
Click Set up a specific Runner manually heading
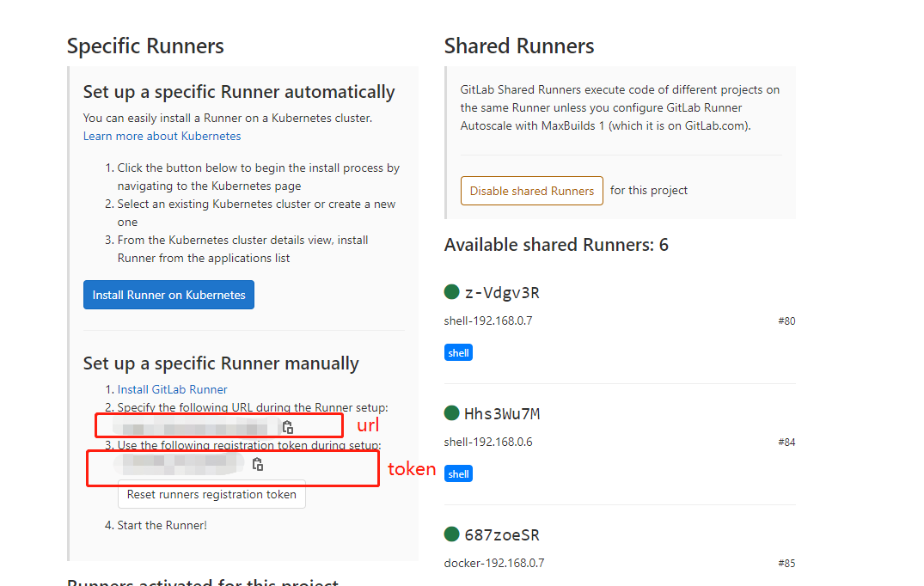(221, 363)
